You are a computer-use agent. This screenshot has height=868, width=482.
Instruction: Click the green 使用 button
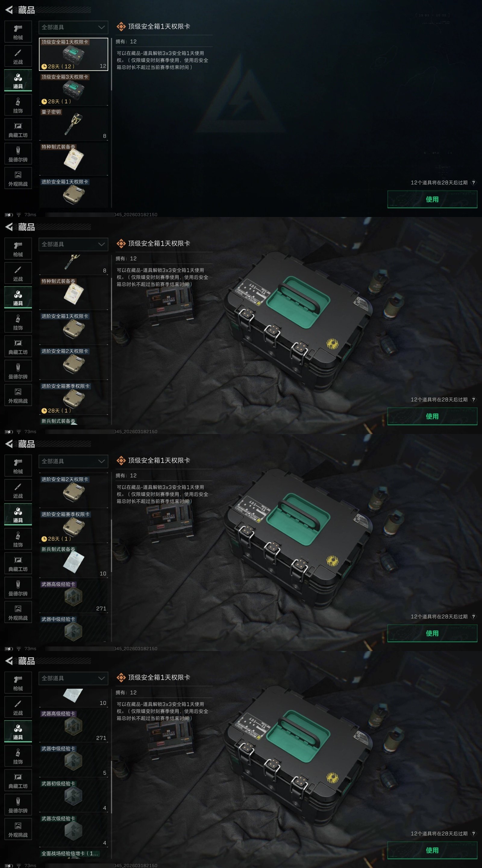(x=432, y=199)
